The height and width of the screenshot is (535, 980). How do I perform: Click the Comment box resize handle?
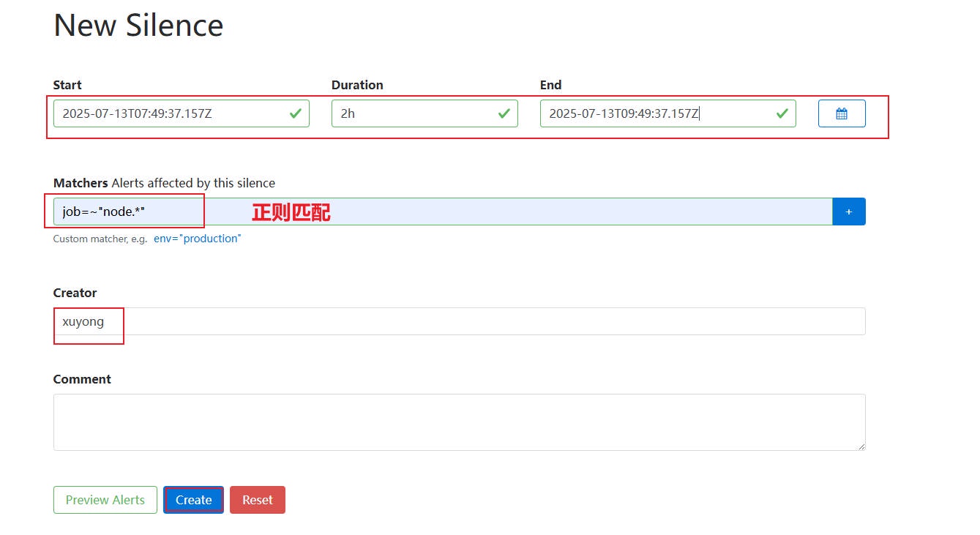click(x=861, y=446)
